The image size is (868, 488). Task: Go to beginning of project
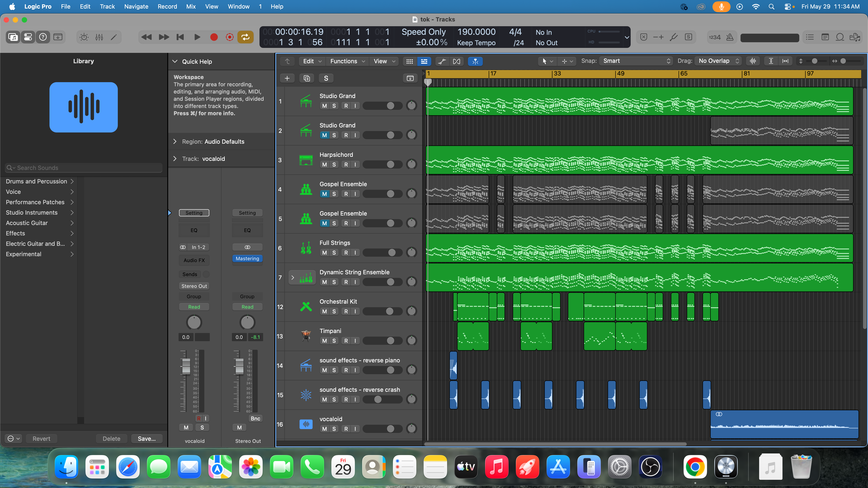(x=180, y=37)
